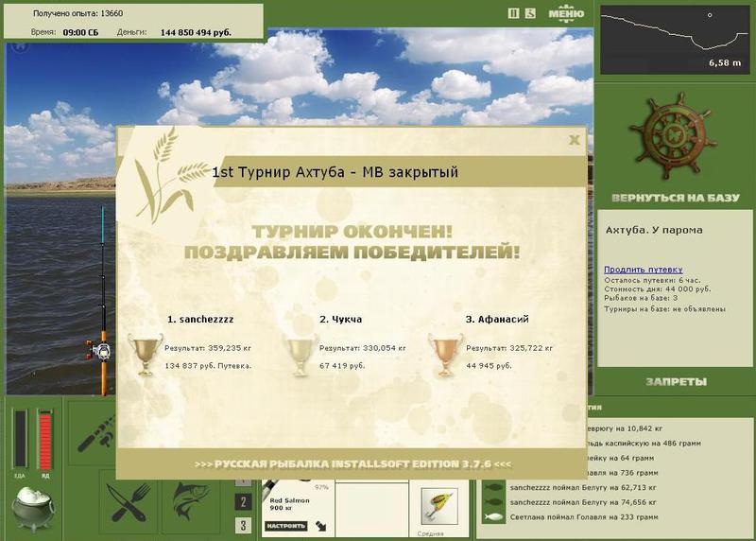Click event 'Светлана поймал Голавля на 233 грамм'
The height and width of the screenshot is (541, 756).
coord(584,516)
